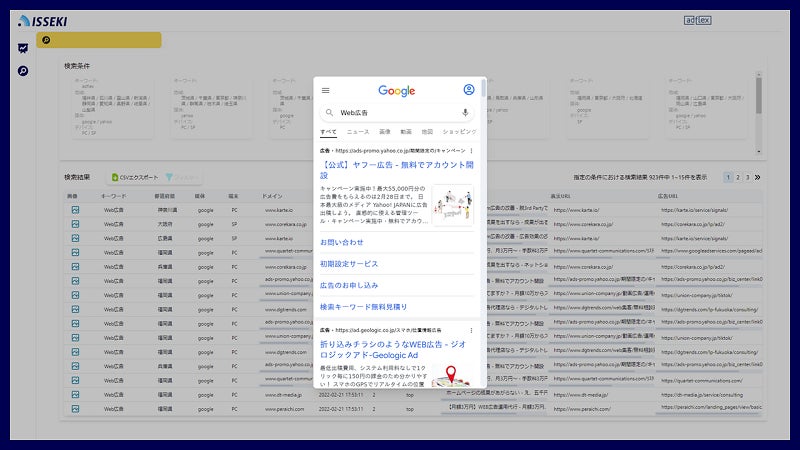800x450 pixels.
Task: Click the Web広告 Google search field
Action: coord(396,112)
